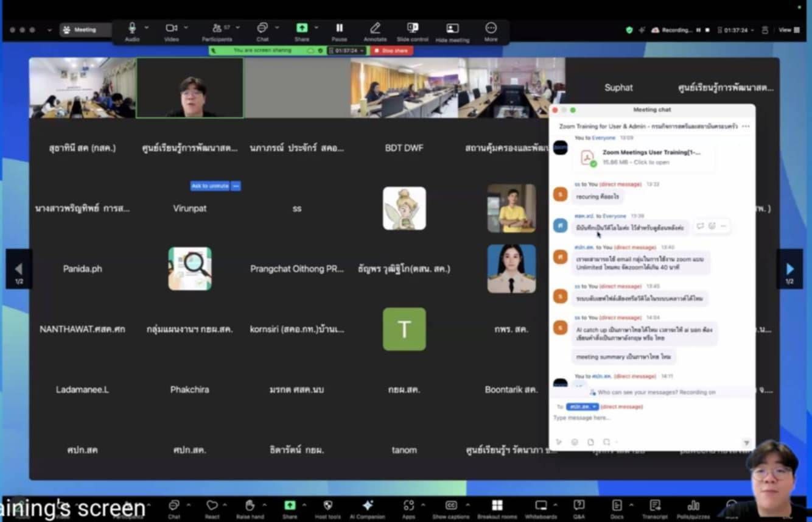Open AI Companion
This screenshot has height=522, width=812.
368,509
